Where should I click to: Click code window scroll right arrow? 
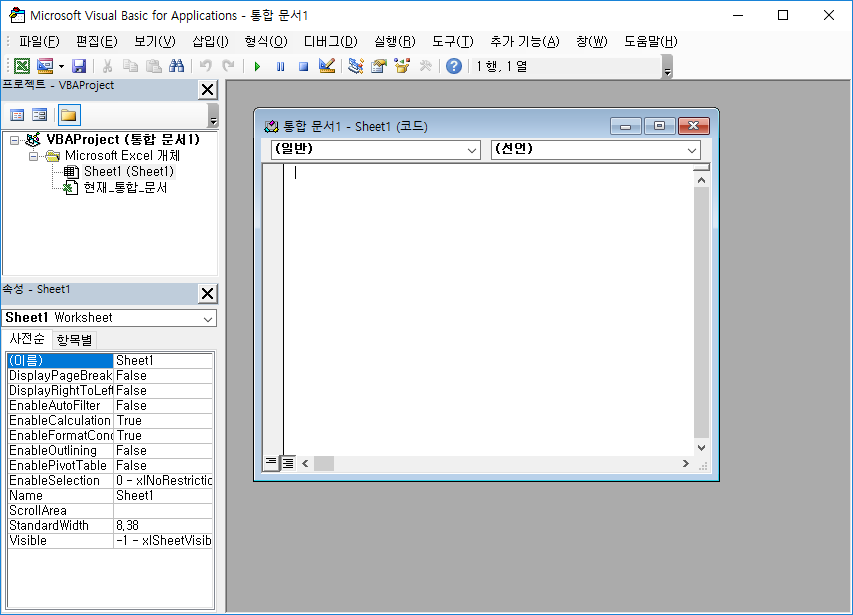[685, 463]
